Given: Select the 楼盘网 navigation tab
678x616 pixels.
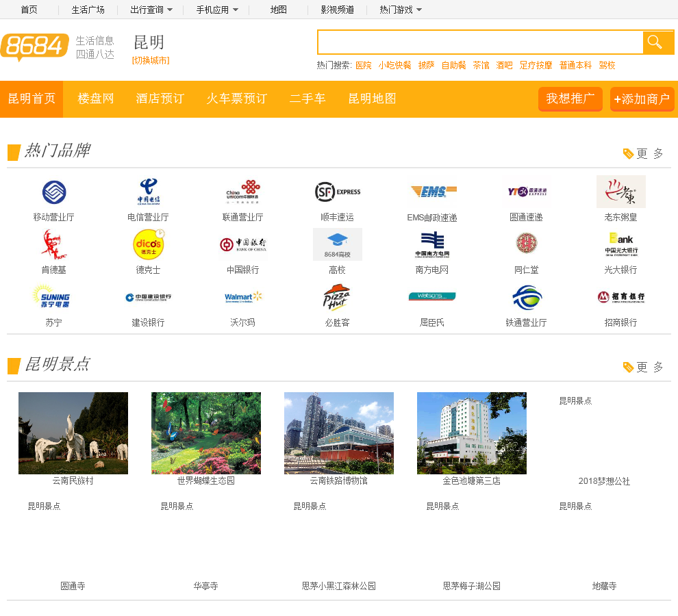Looking at the screenshot, I should (96, 99).
